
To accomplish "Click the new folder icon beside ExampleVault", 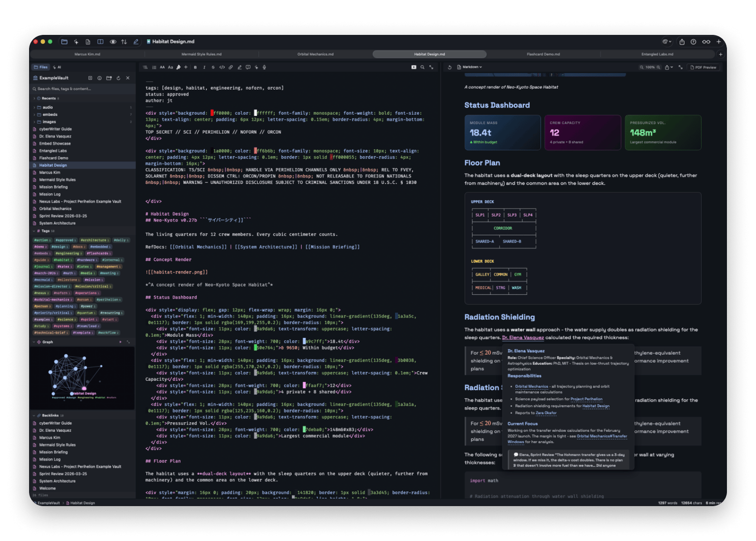I will click(x=109, y=78).
